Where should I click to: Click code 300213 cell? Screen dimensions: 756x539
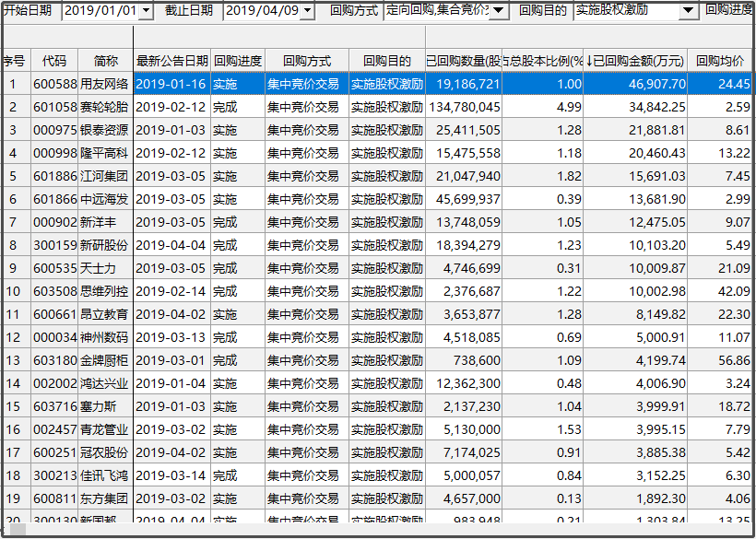(54, 476)
